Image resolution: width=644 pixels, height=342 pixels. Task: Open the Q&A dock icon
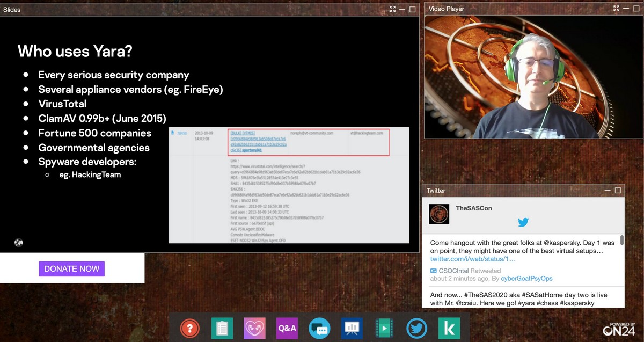coord(287,328)
